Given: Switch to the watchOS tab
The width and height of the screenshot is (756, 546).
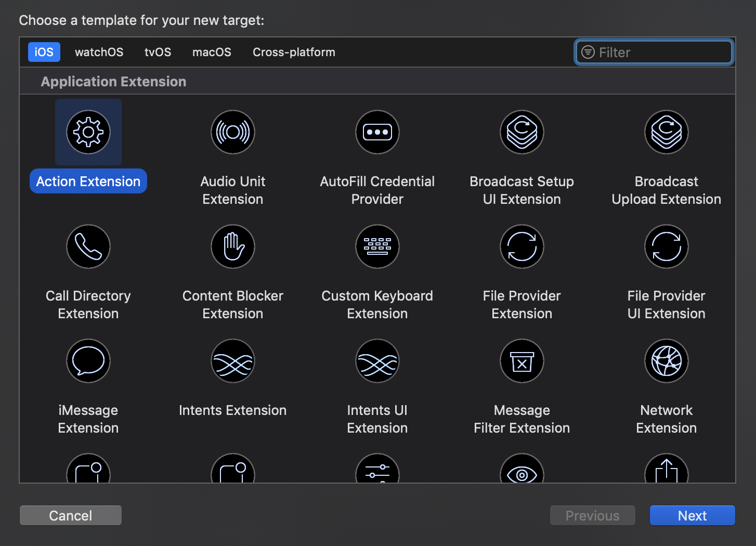Looking at the screenshot, I should (99, 52).
